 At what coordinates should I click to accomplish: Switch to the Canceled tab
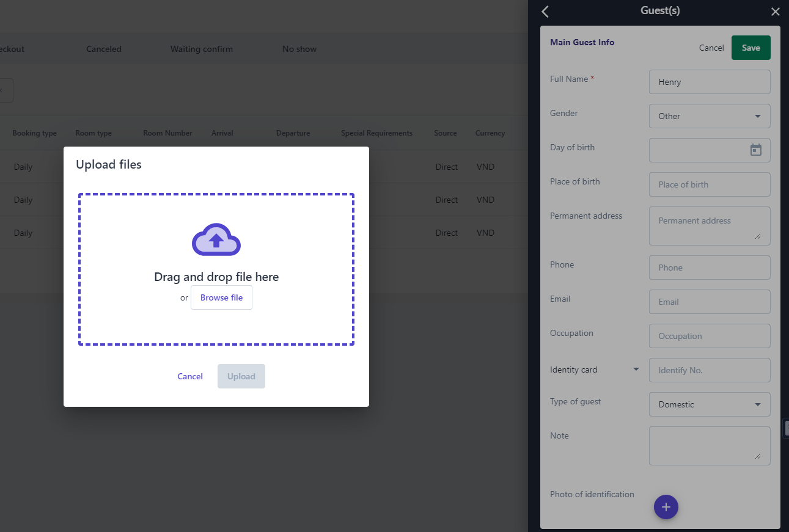point(104,49)
